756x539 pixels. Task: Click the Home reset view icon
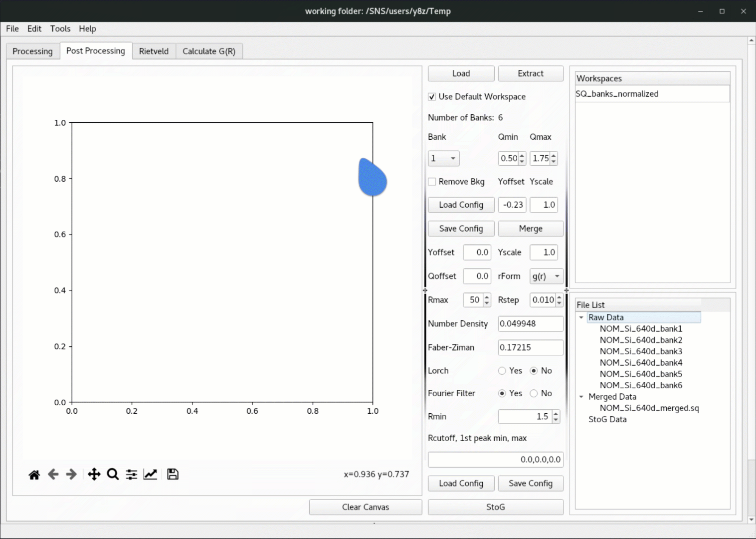click(34, 475)
